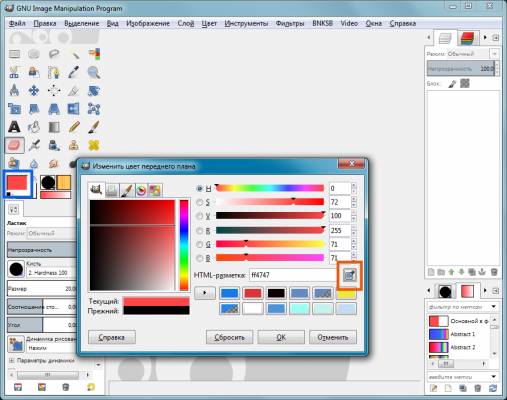Screen dimensions: 507x400
Task: Toggle lock pixels brush icon in Layers
Action: coord(452,83)
